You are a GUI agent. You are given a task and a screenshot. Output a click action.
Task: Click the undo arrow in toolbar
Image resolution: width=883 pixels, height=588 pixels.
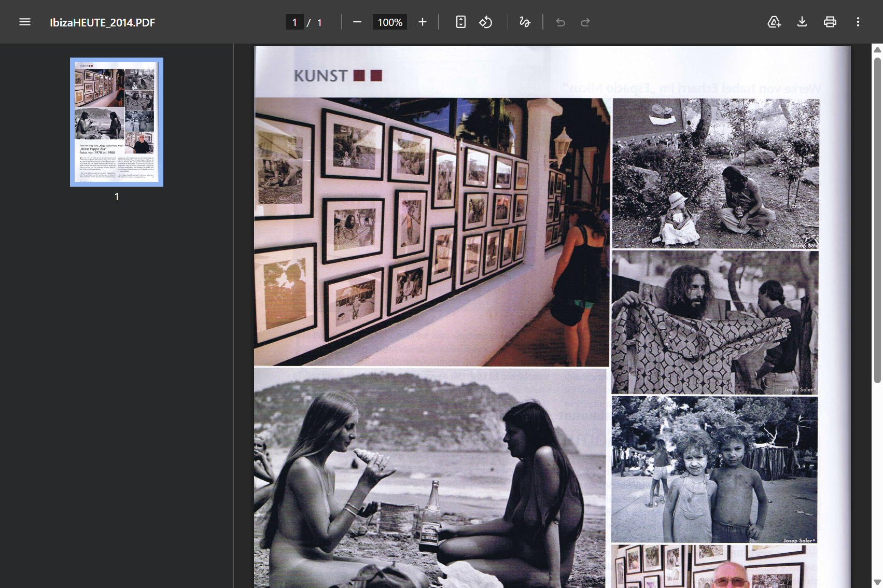(x=560, y=22)
